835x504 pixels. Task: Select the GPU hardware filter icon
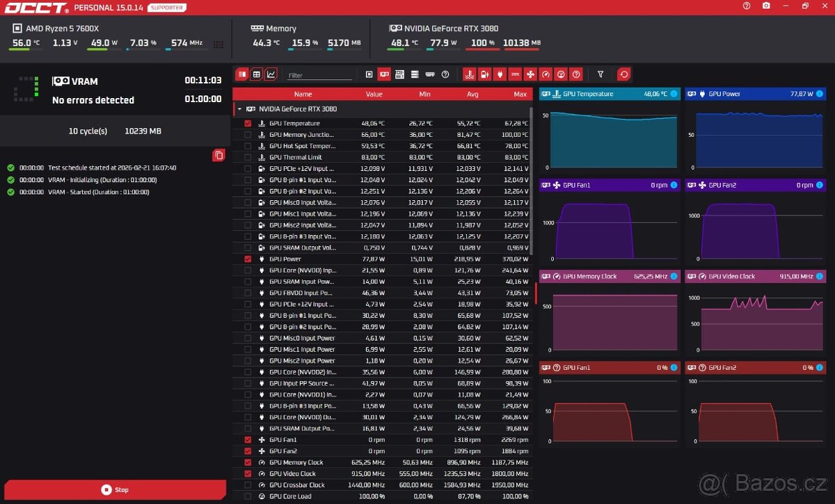pyautogui.click(x=384, y=74)
